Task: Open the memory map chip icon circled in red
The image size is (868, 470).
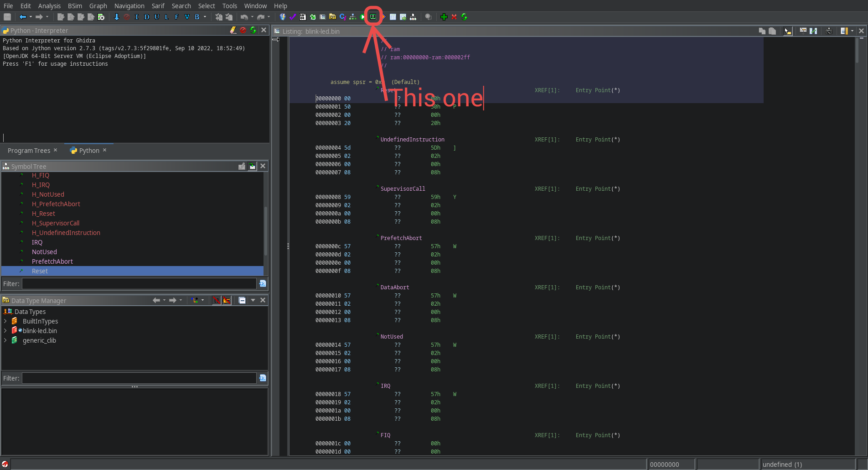Action: click(373, 17)
